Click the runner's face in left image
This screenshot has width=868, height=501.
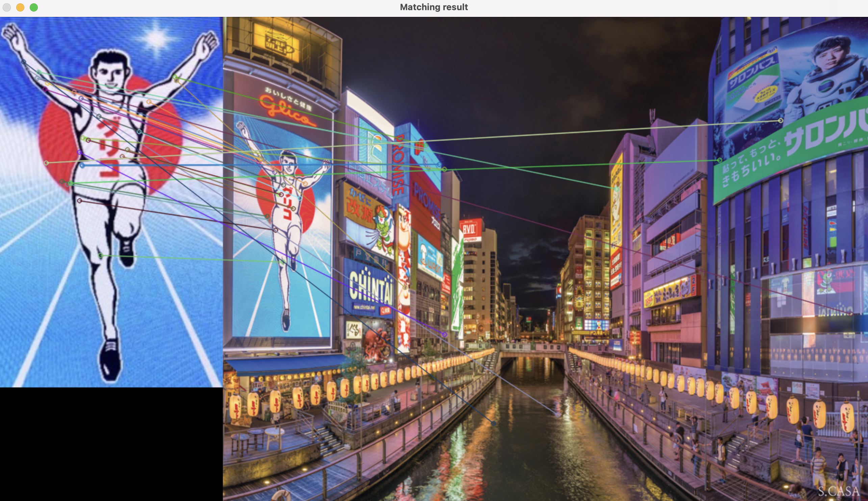tap(110, 76)
